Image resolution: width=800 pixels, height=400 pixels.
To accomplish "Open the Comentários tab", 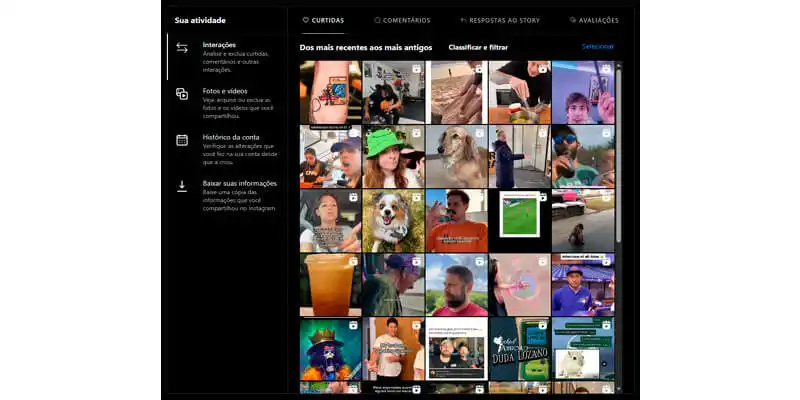I will [x=406, y=20].
